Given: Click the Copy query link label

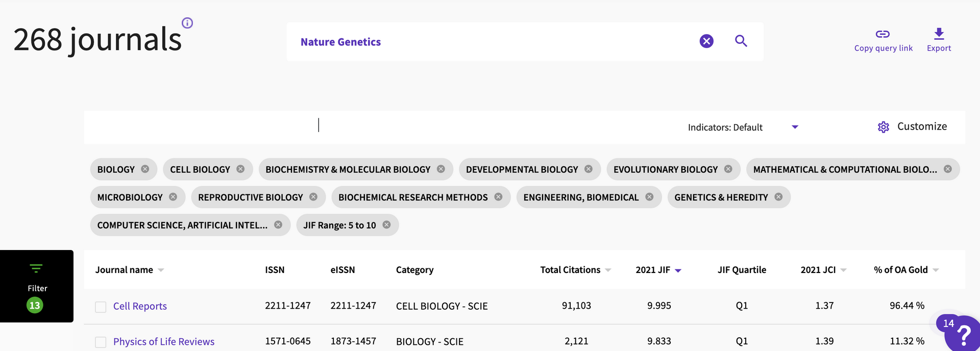Looking at the screenshot, I should point(884,48).
